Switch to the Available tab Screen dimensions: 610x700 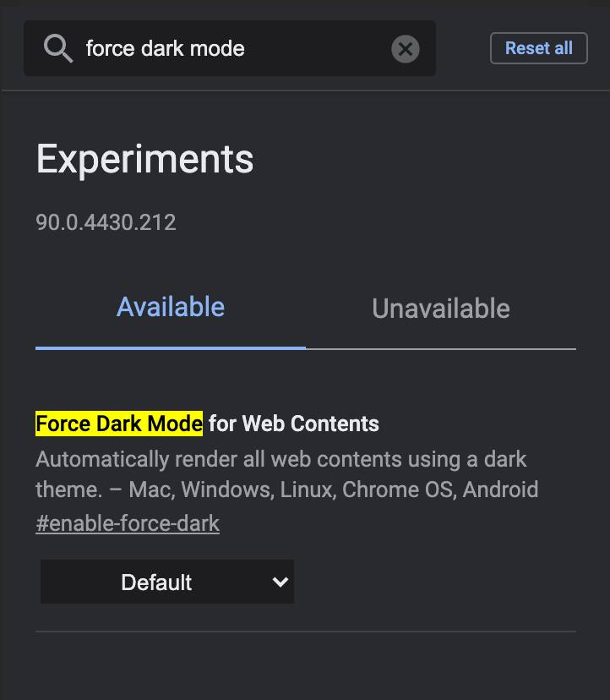tap(171, 307)
